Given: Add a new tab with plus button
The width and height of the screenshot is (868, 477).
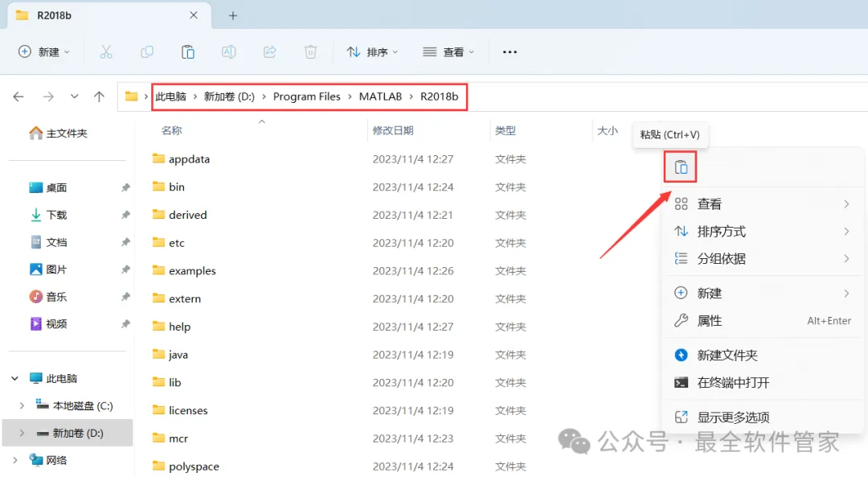Looking at the screenshot, I should pos(233,15).
